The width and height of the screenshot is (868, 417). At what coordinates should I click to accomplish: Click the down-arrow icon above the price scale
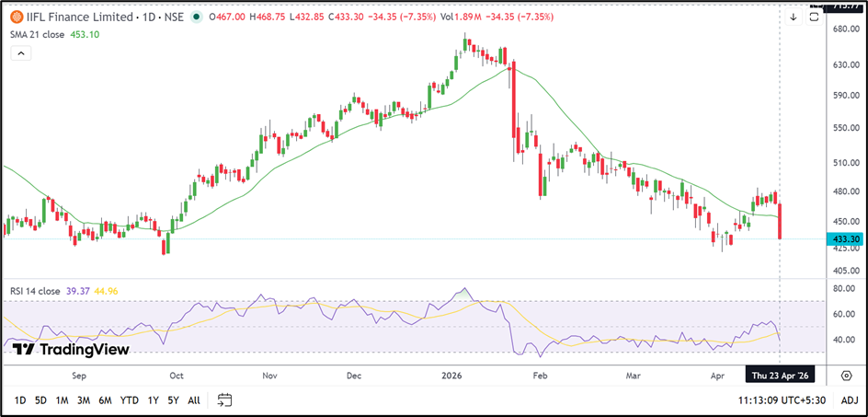[x=794, y=17]
